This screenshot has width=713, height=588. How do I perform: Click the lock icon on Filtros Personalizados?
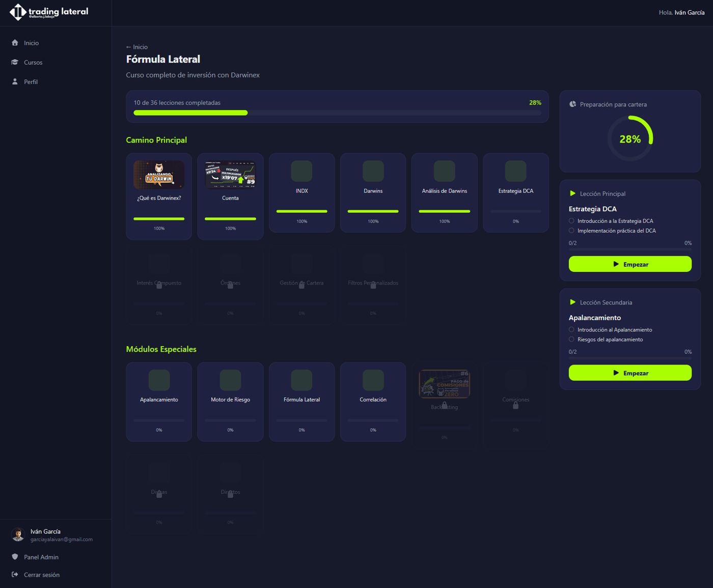point(373,285)
